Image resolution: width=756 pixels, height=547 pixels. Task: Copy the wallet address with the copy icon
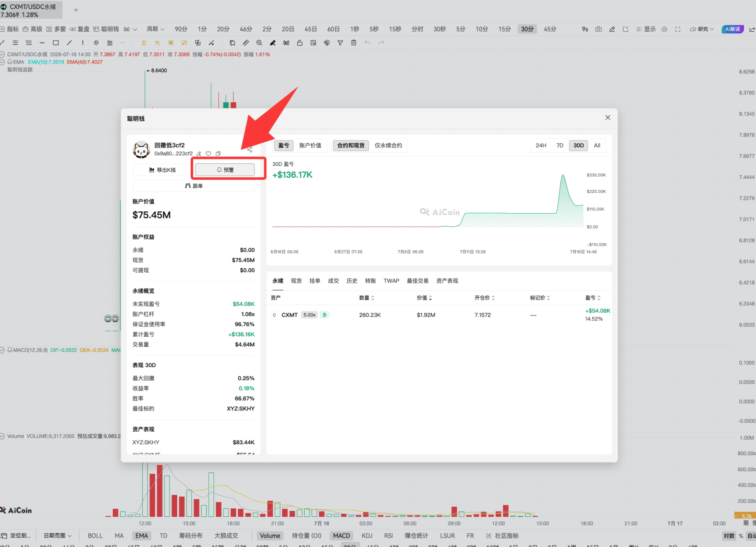[218, 154]
